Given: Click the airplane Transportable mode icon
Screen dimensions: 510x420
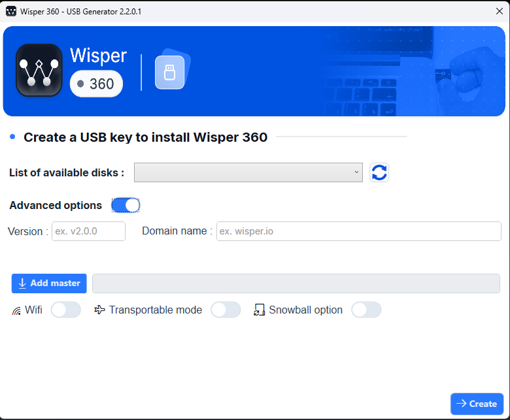Looking at the screenshot, I should [x=99, y=310].
